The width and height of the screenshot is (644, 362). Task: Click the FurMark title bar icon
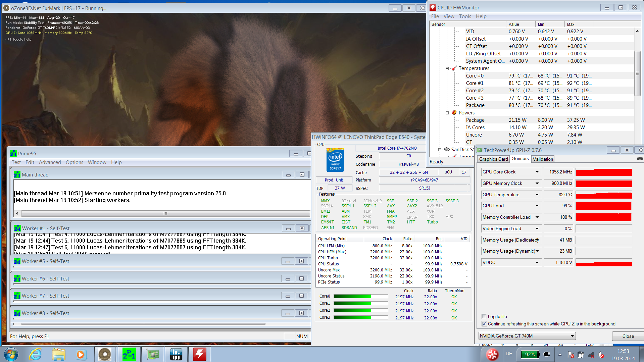[6, 8]
